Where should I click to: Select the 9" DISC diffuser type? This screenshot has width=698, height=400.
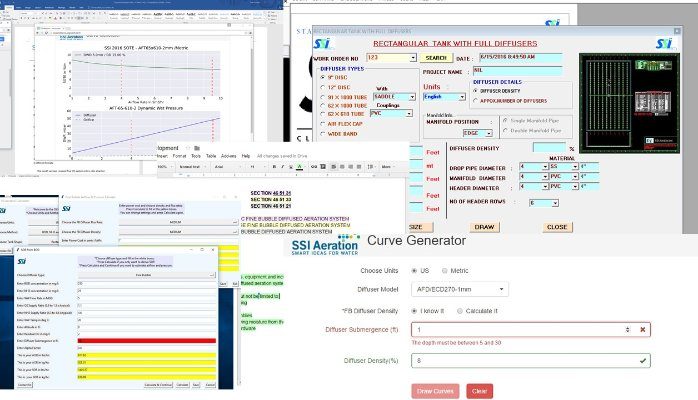(x=323, y=77)
